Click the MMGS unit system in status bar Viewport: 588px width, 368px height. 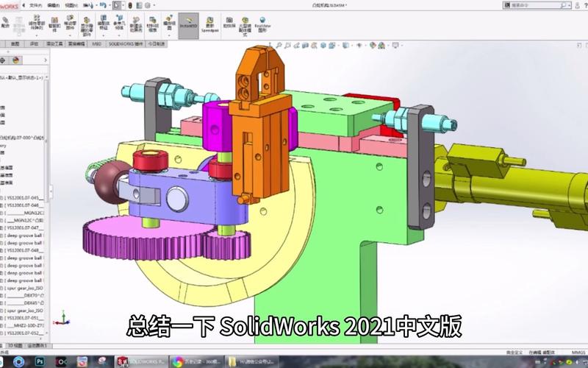(578, 353)
